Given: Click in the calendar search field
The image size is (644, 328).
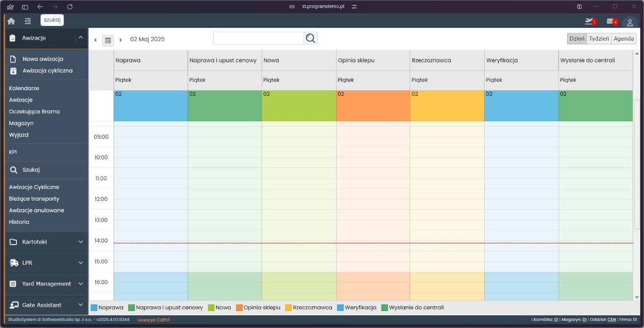Looking at the screenshot, I should click(x=258, y=38).
